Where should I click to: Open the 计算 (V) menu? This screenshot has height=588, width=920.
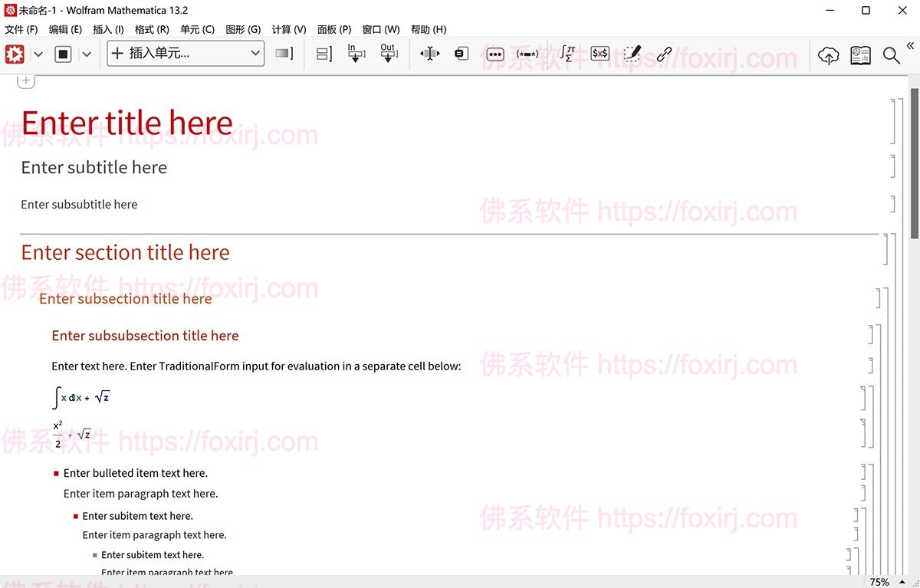point(288,29)
